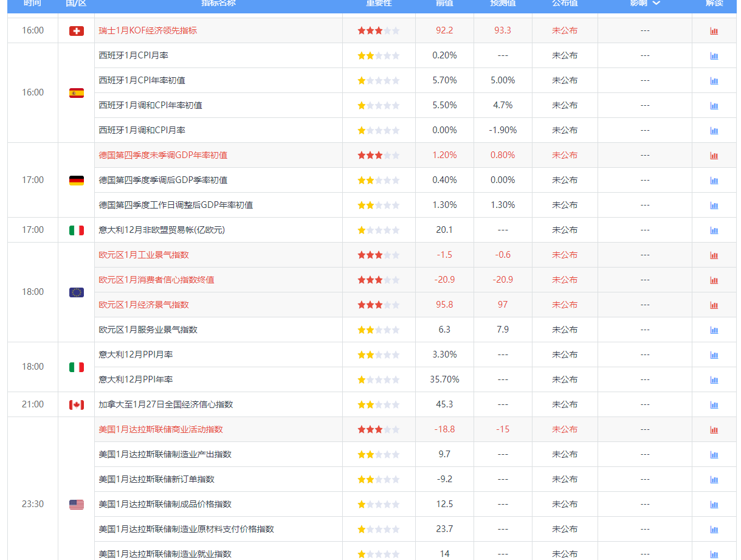The width and height of the screenshot is (741, 560).
Task: Click previous value 45.3
Action: [444, 404]
